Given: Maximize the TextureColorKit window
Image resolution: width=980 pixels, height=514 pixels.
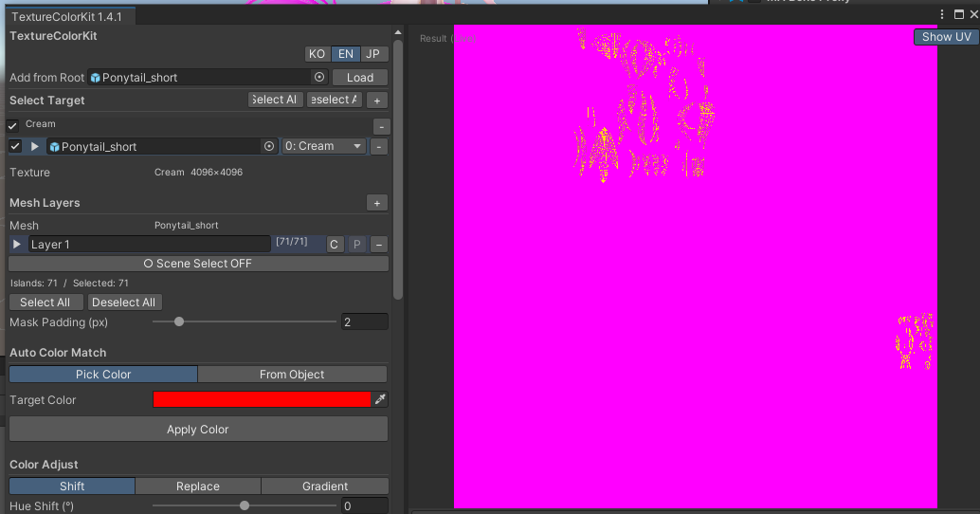Looking at the screenshot, I should tap(959, 14).
